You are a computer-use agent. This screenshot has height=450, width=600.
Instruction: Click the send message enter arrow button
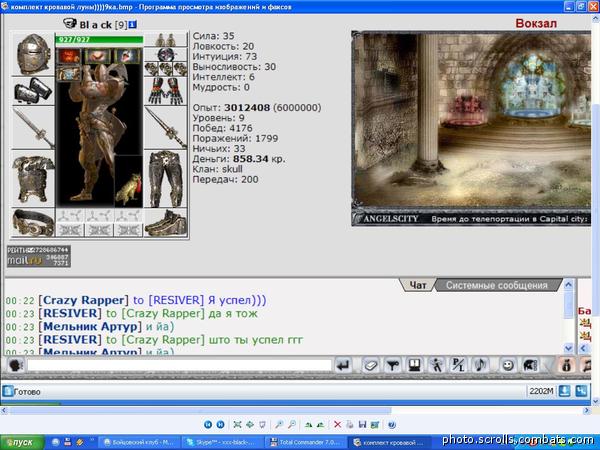pyautogui.click(x=343, y=365)
